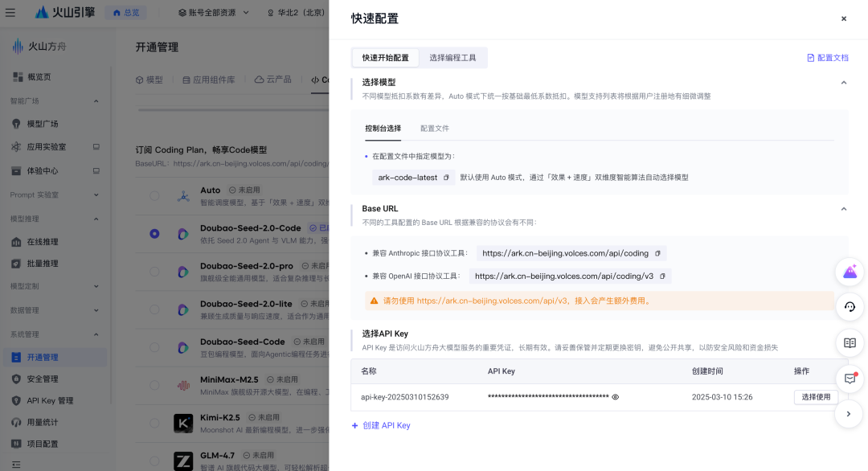Viewport: 868px width, 471px height.
Task: Copy the Anthropic-compatible Base URL
Action: pos(657,253)
